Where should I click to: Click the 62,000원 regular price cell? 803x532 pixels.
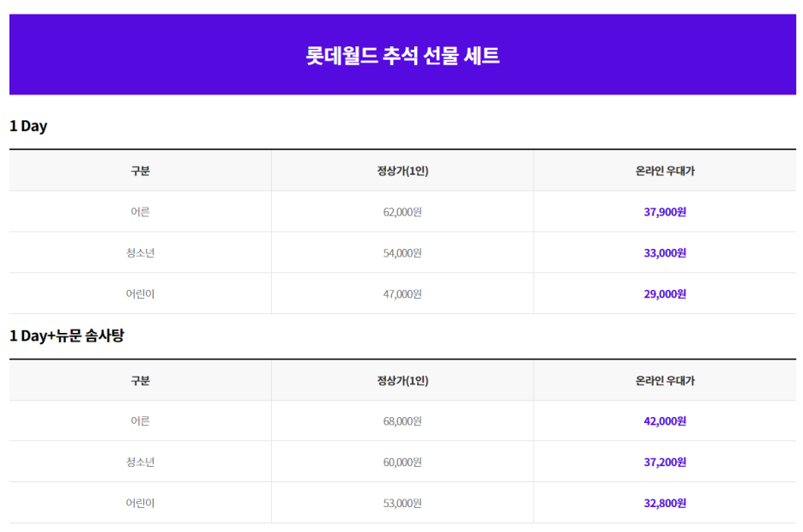click(x=402, y=212)
